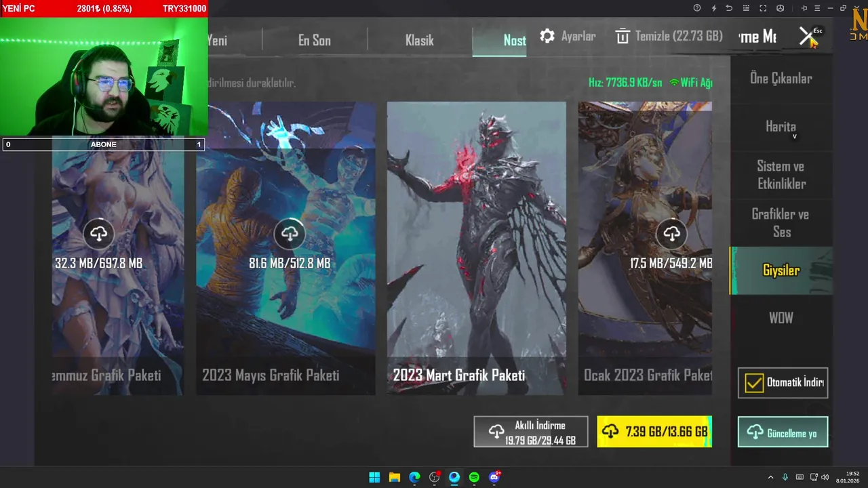Click the network tray icon
The image size is (868, 488).
tap(814, 477)
